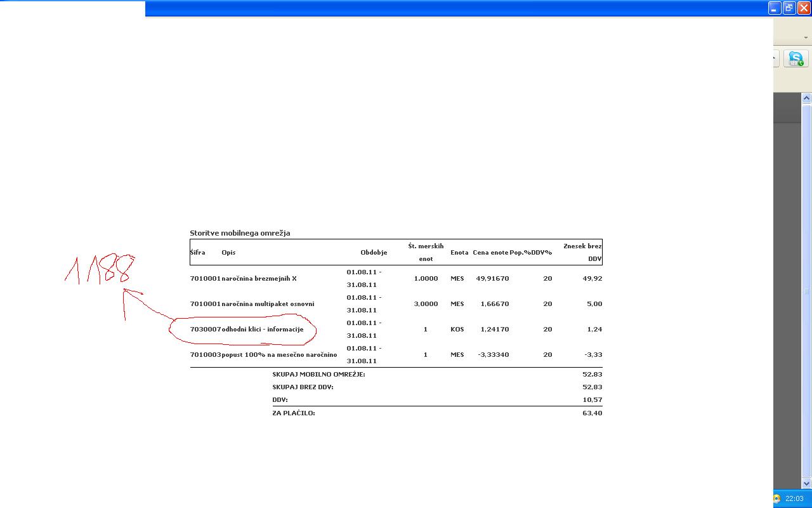812x508 pixels.
Task: Click the 'Znesek brez DDV' column header
Action: 582,252
